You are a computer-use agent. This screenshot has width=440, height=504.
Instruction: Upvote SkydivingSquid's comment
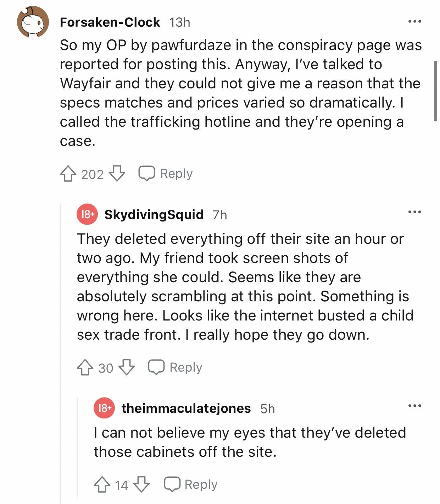pos(85,368)
